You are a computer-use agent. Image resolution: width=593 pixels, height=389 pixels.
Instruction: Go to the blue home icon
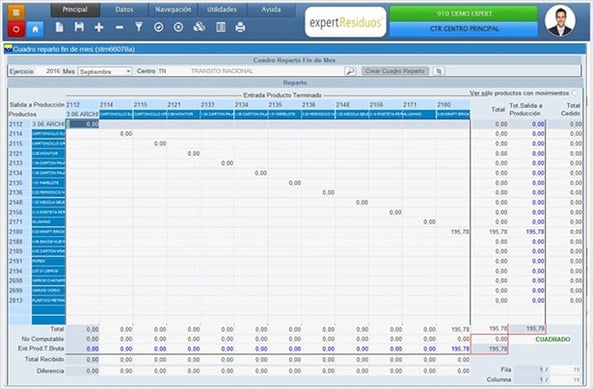pos(35,29)
